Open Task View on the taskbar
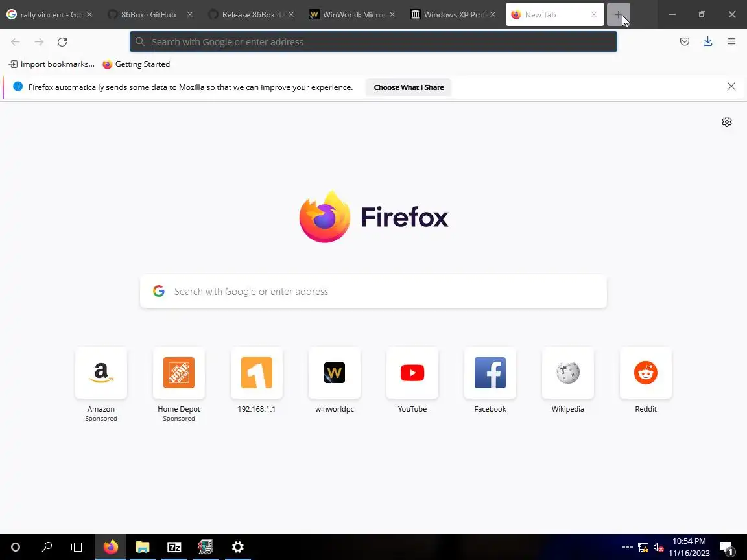The width and height of the screenshot is (747, 560). pos(78,547)
